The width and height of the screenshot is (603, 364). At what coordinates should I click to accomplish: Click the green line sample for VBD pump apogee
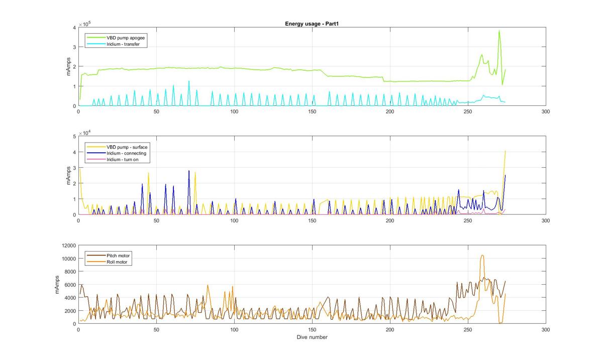pyautogui.click(x=96, y=38)
